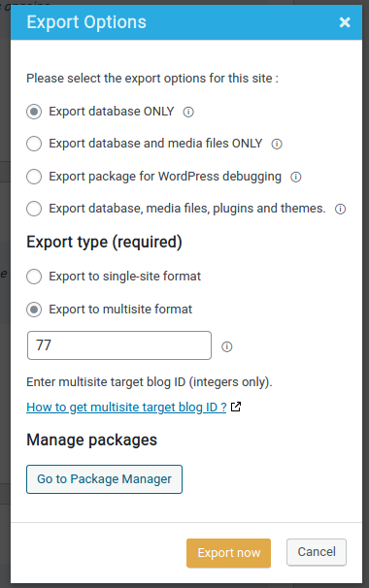Screen dimensions: 369x588
Task: Select Export to multisite format radio
Action: click(x=34, y=310)
